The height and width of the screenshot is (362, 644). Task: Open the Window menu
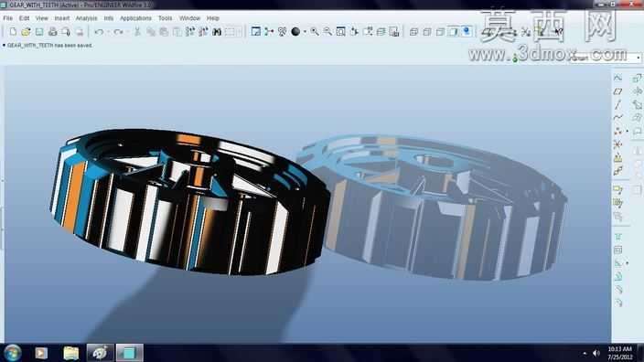coord(189,18)
